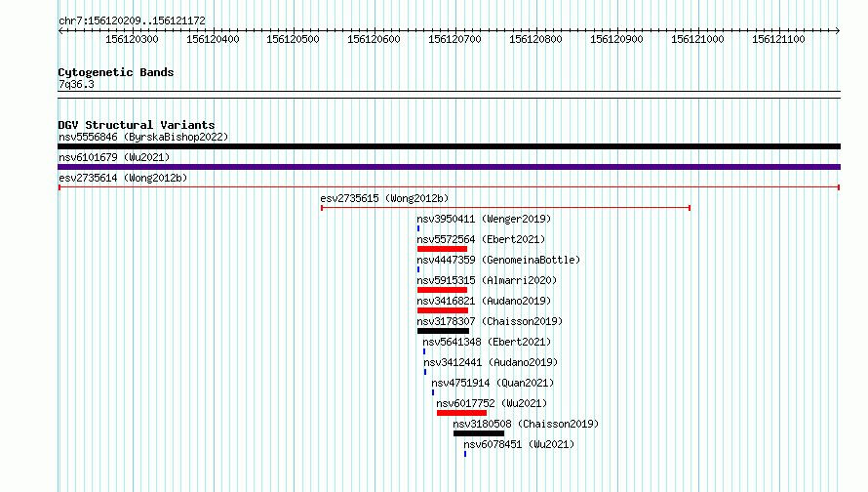868x492 pixels.
Task: Click ruler position 156120700
Action: click(454, 39)
